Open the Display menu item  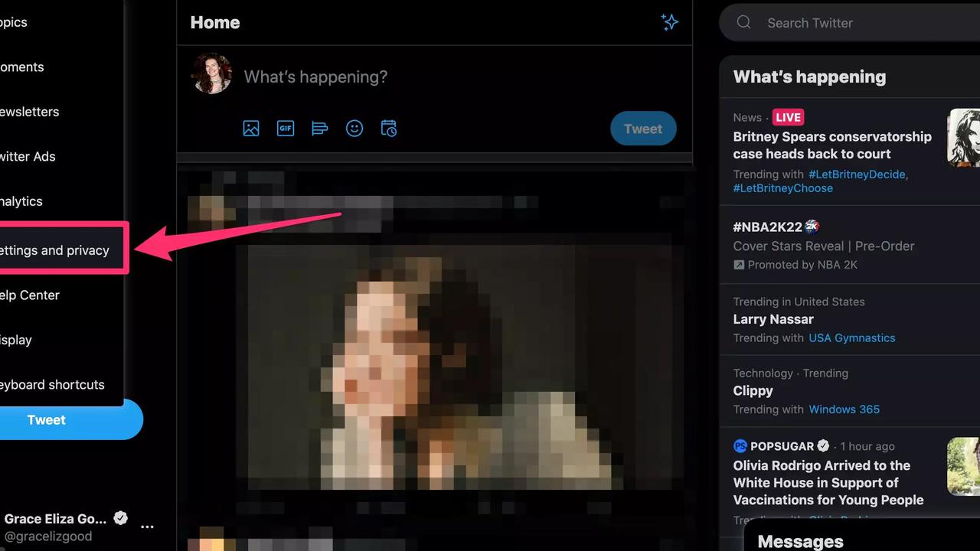click(x=16, y=340)
